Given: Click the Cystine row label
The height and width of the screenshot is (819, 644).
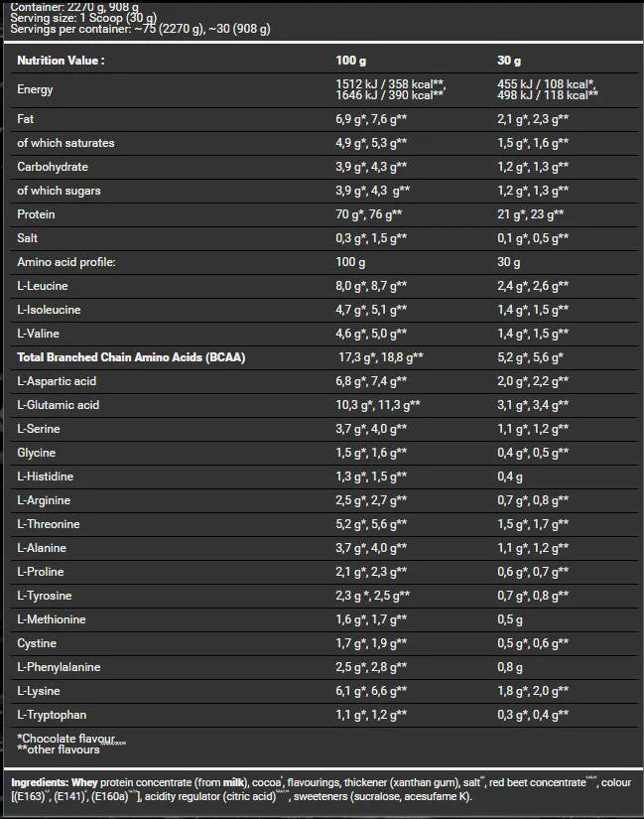Looking at the screenshot, I should [37, 643].
